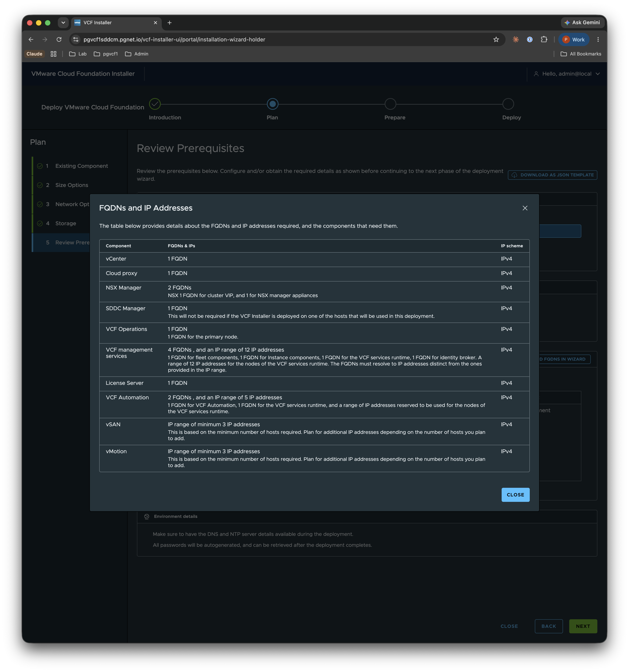Open the Work profile button
This screenshot has width=629, height=672.
pos(574,39)
